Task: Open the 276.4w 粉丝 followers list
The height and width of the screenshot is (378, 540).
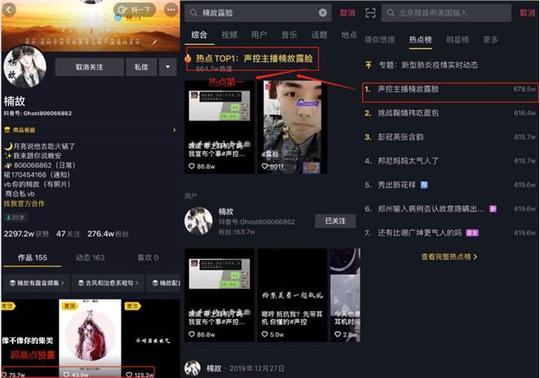Action: click(x=108, y=234)
